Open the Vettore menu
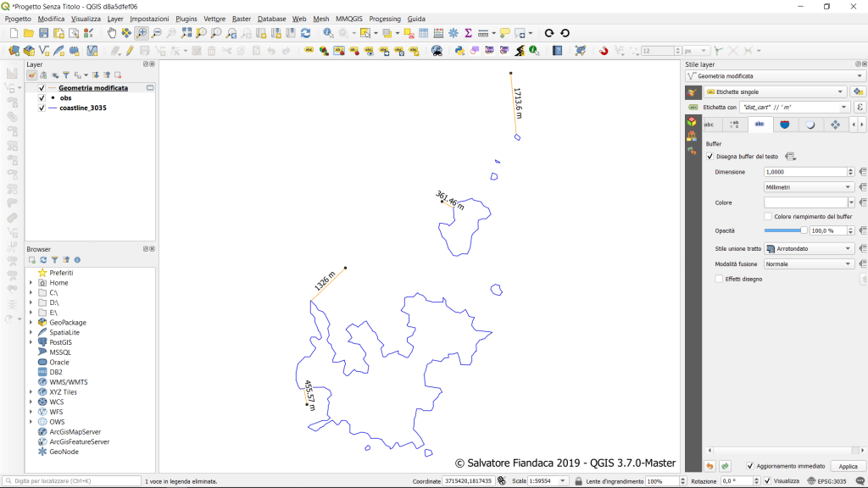Viewport: 868px width, 488px height. (x=214, y=19)
